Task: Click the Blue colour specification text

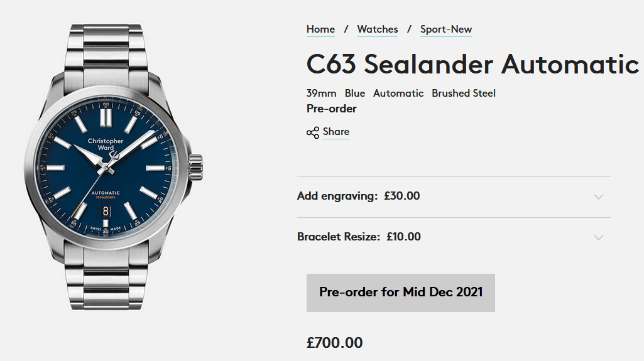Action: 355,94
